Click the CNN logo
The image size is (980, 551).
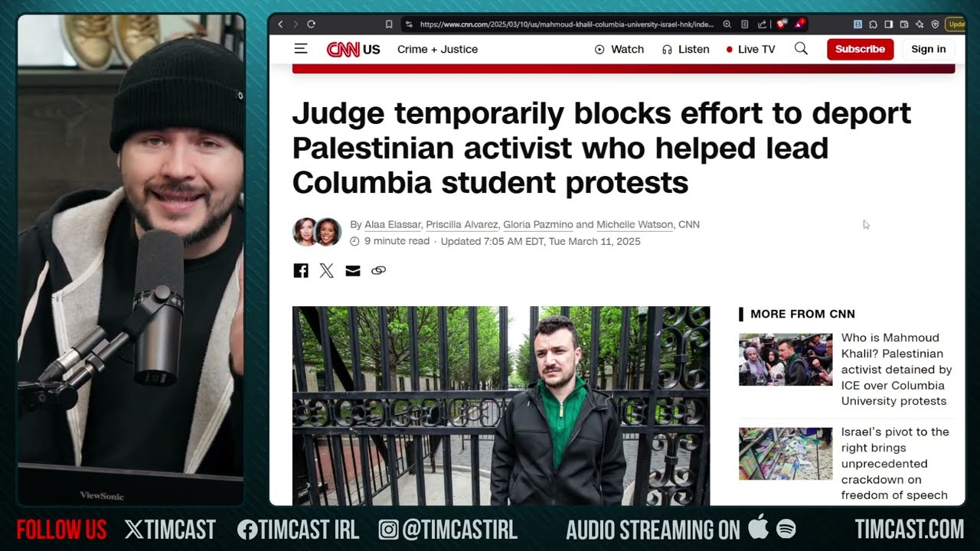pos(343,49)
